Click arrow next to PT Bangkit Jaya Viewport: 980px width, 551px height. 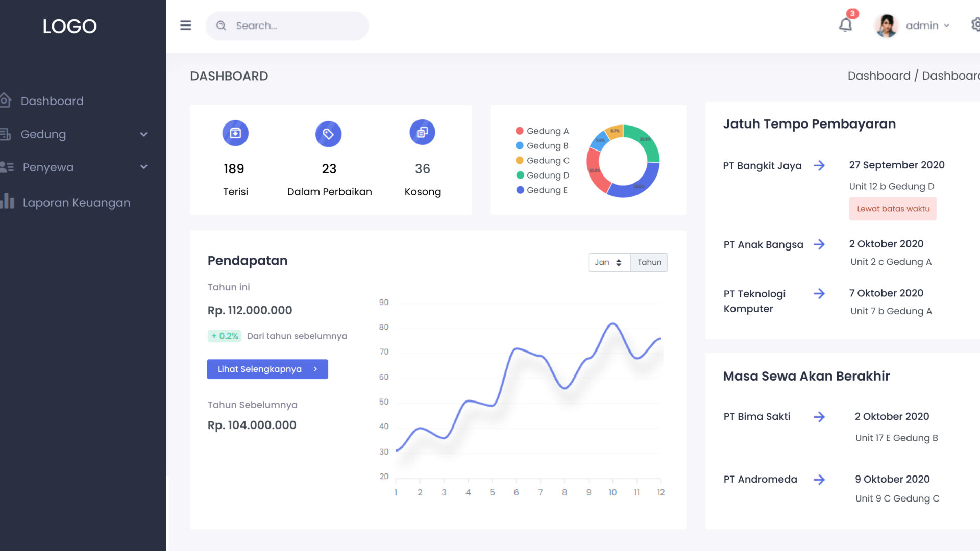[819, 165]
